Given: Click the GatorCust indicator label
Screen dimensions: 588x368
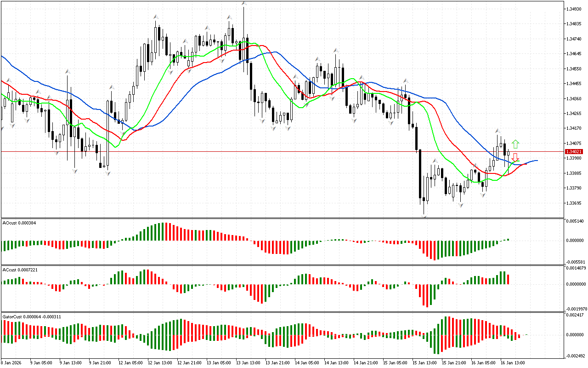Looking at the screenshot, I should click(x=32, y=317).
